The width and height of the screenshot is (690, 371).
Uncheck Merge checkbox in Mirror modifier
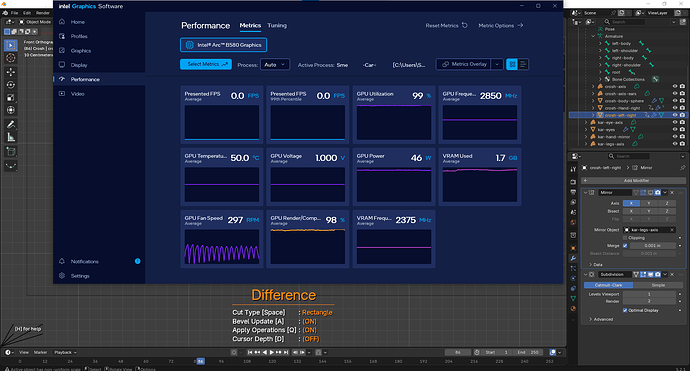(x=625, y=246)
